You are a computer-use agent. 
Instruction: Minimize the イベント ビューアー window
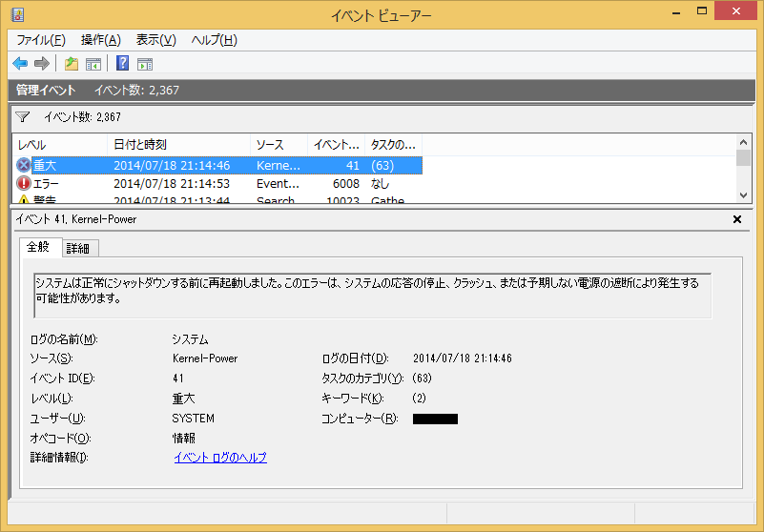pos(676,11)
